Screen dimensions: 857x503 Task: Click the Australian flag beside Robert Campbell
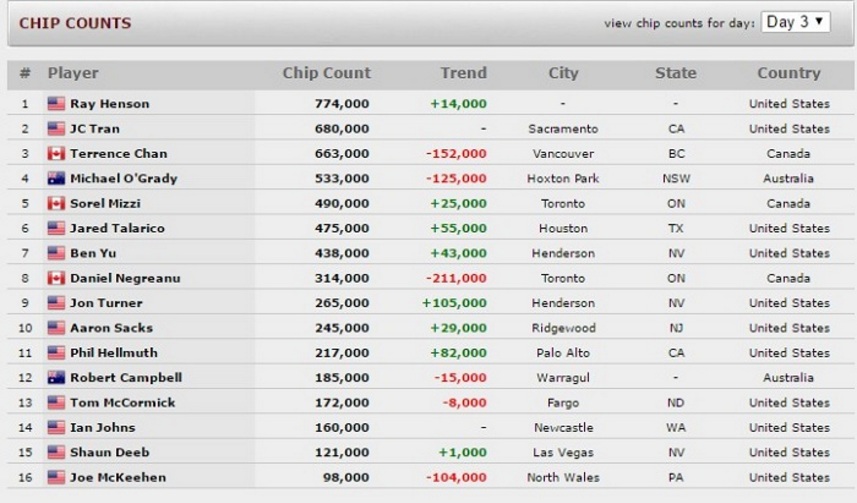(x=56, y=378)
